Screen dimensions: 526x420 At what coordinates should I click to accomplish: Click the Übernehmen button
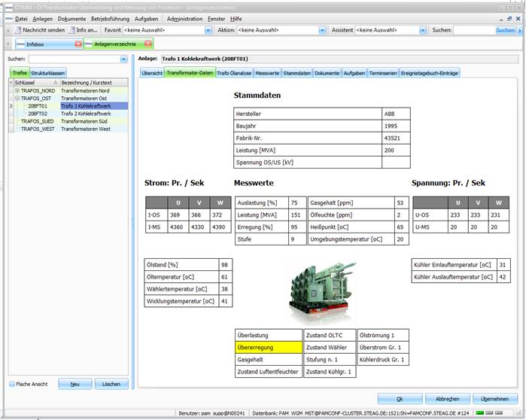pyautogui.click(x=495, y=399)
